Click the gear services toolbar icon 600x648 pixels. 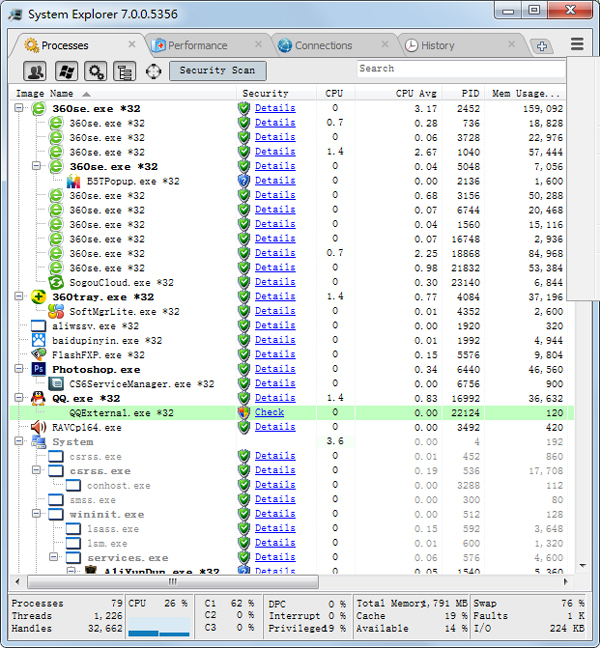click(96, 71)
